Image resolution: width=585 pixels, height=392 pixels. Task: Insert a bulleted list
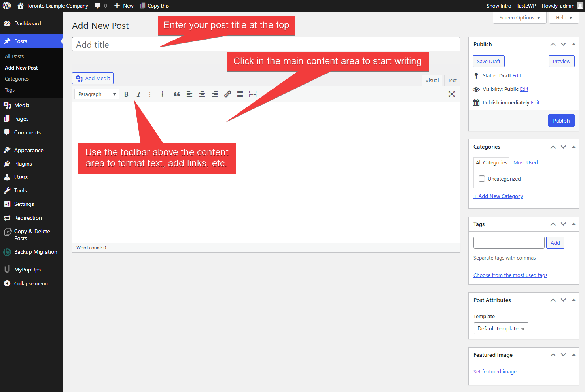151,94
